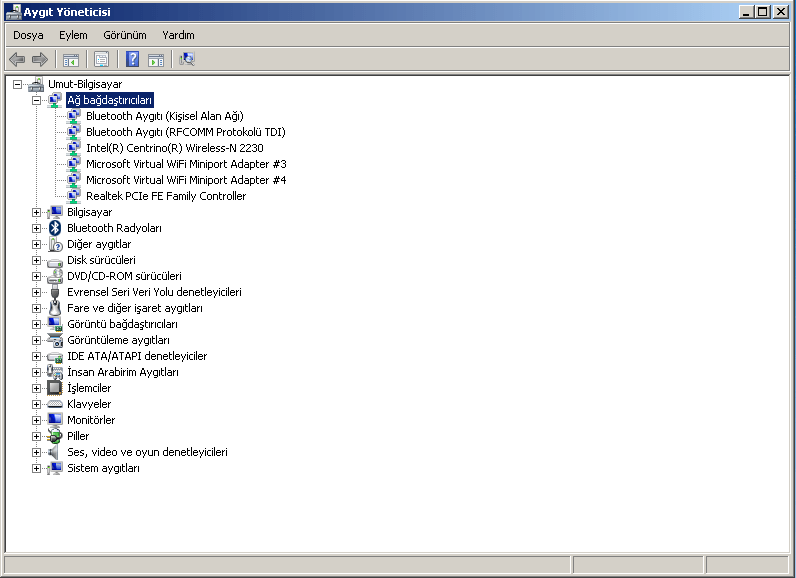Expand the Bilgisayar node
796x578 pixels.
pyautogui.click(x=37, y=212)
